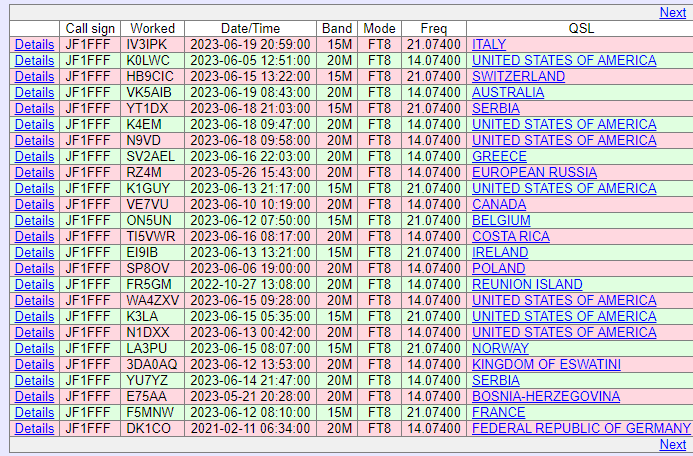Follow the REUNION ISLAND QSL link
Image resolution: width=693 pixels, height=456 pixels.
[527, 285]
